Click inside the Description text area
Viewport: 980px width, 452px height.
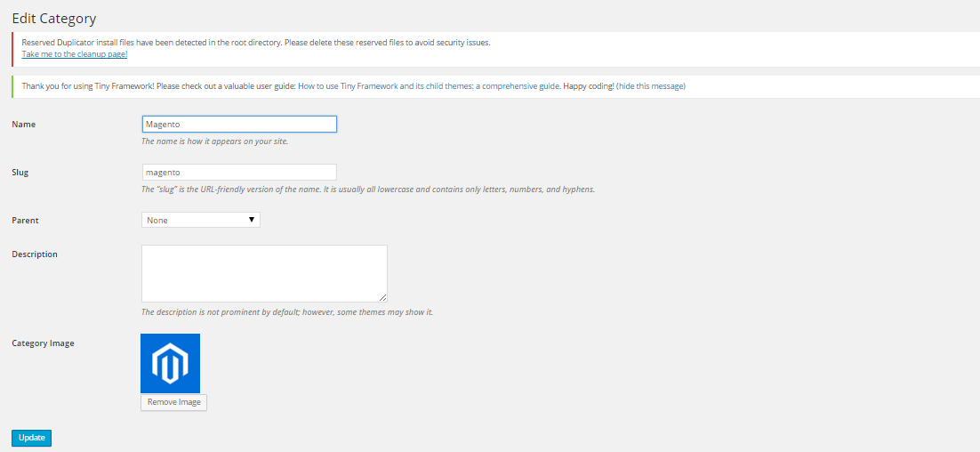tap(264, 274)
